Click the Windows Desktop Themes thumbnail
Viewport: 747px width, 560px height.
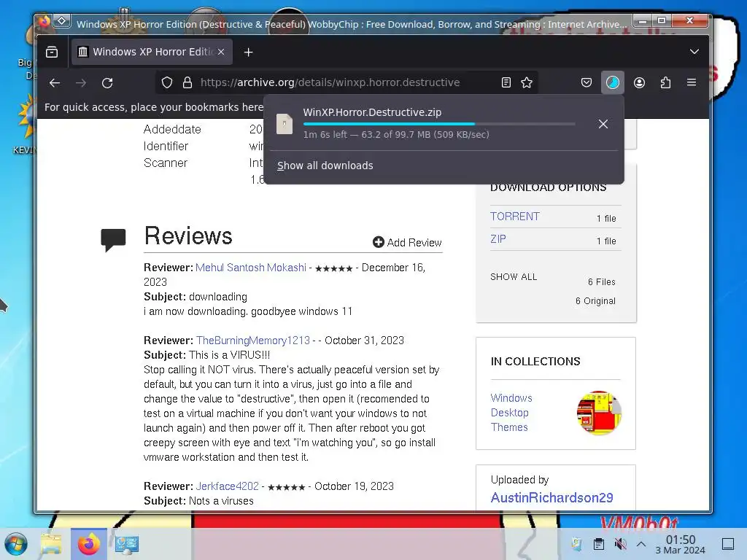tap(599, 413)
